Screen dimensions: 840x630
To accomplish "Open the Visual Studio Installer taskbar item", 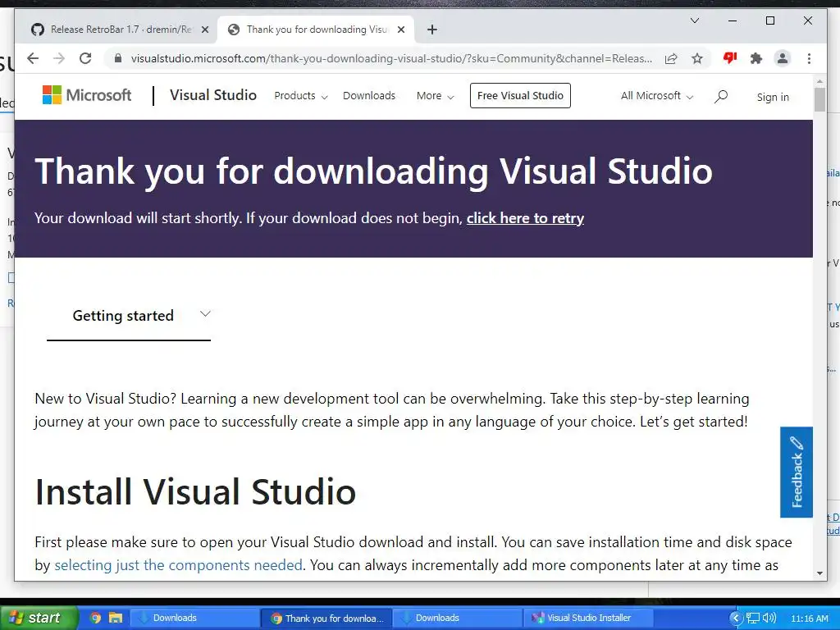I will (x=588, y=619).
